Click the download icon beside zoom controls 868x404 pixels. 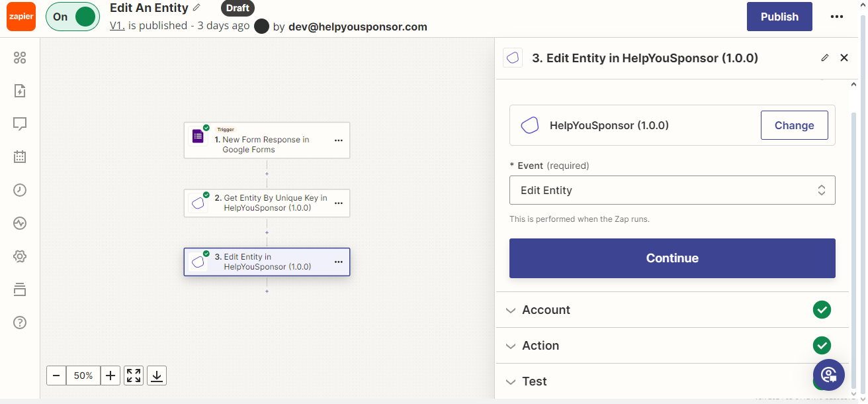pyautogui.click(x=157, y=376)
